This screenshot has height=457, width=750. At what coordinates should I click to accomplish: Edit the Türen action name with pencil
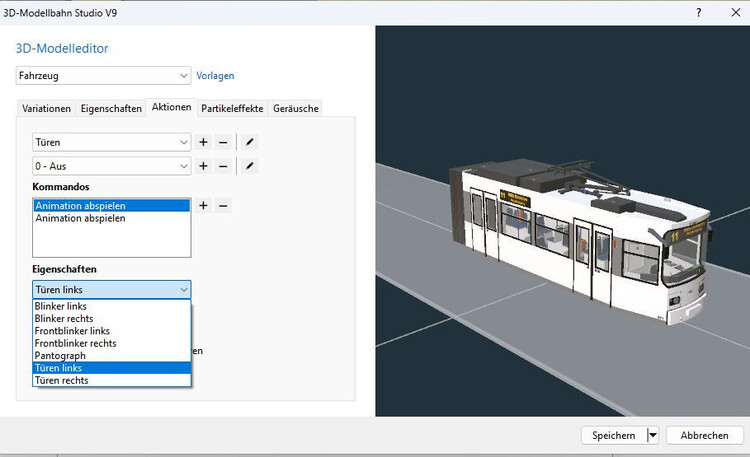250,142
